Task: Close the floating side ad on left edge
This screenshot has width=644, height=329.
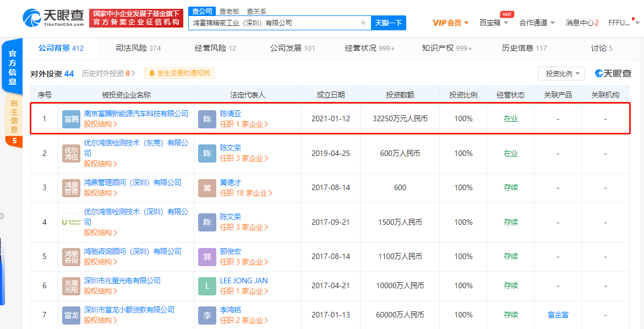Action: [x=1, y=216]
